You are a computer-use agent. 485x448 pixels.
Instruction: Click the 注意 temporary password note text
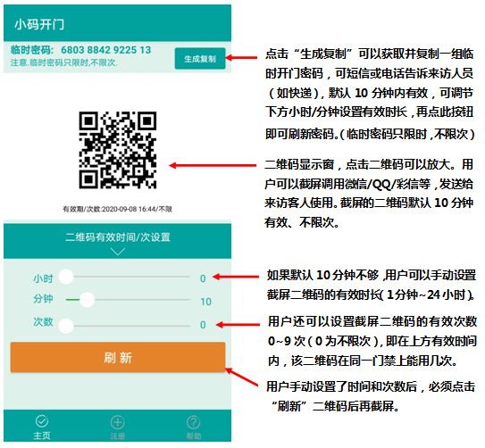(x=64, y=62)
